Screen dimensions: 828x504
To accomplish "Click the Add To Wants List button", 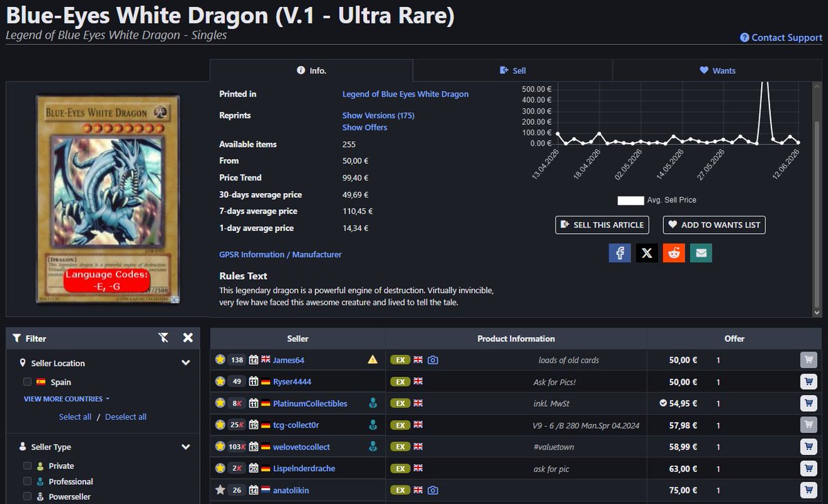I will coord(714,225).
